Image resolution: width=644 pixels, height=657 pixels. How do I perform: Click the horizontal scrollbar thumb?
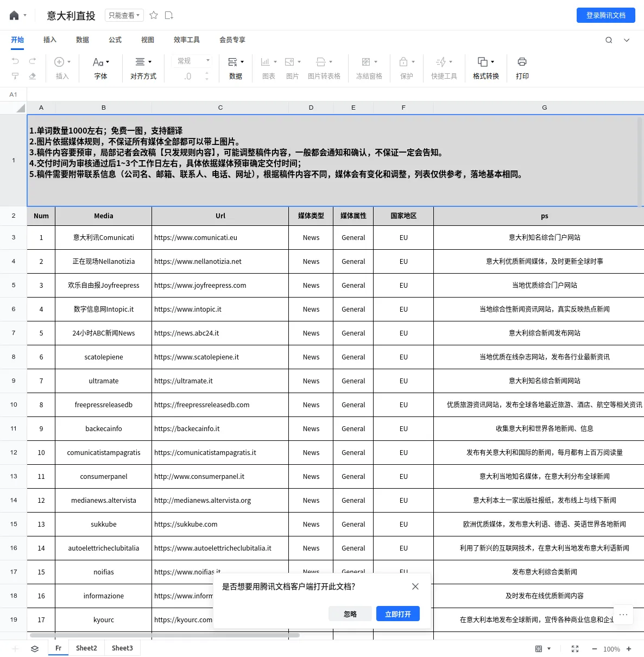click(165, 635)
